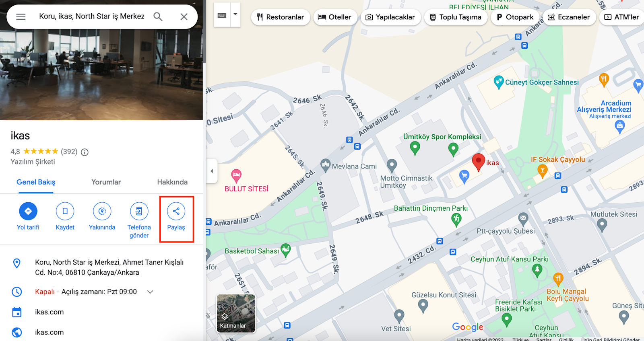Click the place photo of office interior
The height and width of the screenshot is (341, 644).
pos(101,74)
